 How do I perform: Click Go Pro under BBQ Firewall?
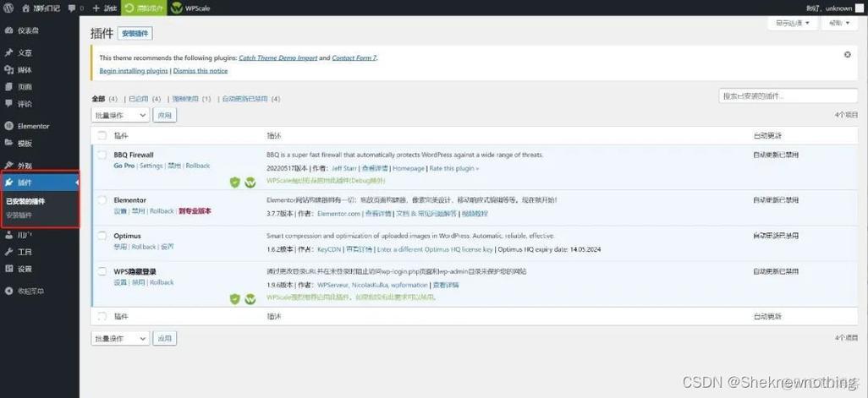pos(124,166)
